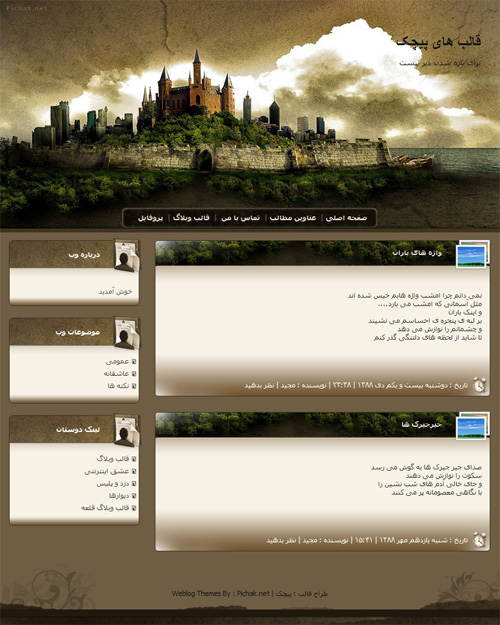Viewport: 500px width, 625px height.
Task: Click the landscape picture icon beside واژه های باران
Action: (x=472, y=254)
